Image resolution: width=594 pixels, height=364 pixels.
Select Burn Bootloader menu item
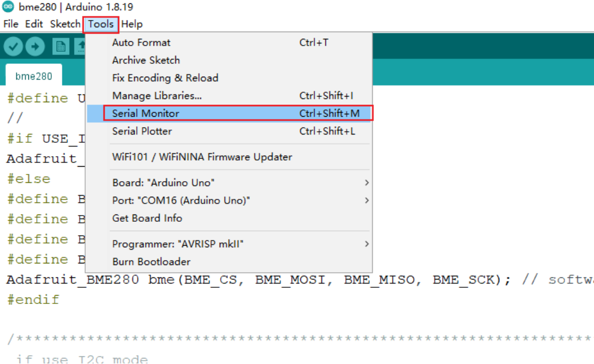point(151,262)
